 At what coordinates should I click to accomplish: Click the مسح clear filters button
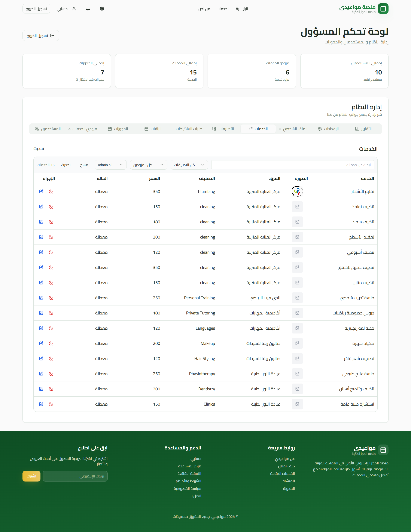[84, 165]
